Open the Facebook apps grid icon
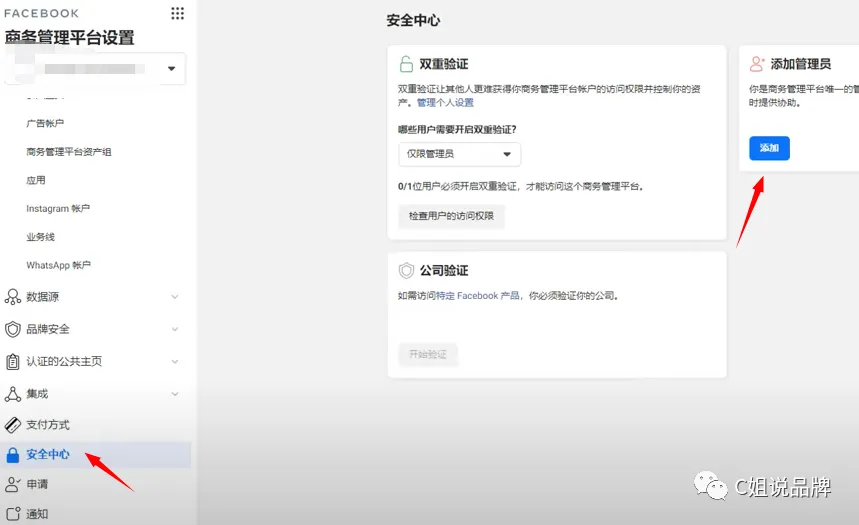Image resolution: width=859 pixels, height=525 pixels. 177,13
